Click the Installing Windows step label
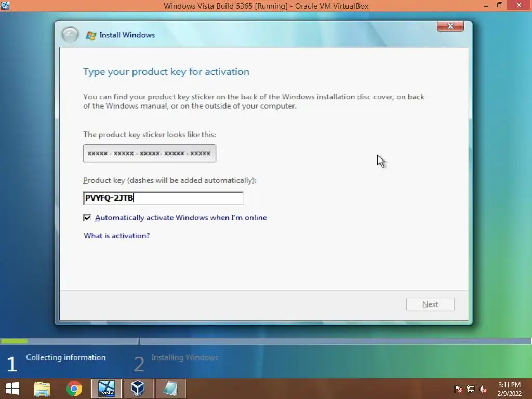The height and width of the screenshot is (399, 532). pyautogui.click(x=184, y=357)
